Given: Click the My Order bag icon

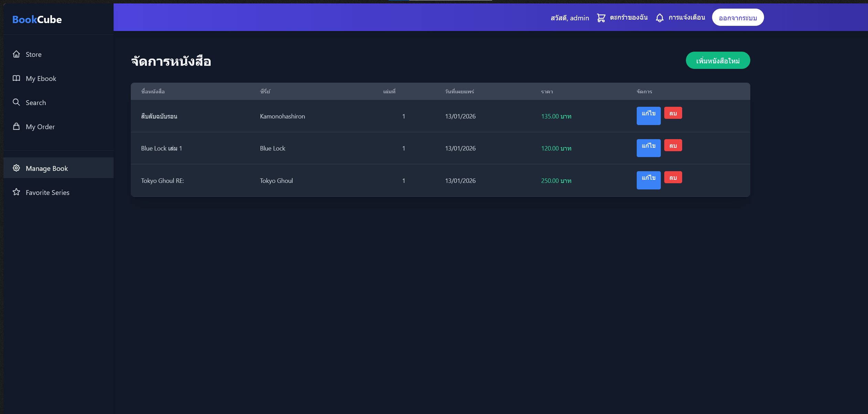Looking at the screenshot, I should tap(16, 126).
